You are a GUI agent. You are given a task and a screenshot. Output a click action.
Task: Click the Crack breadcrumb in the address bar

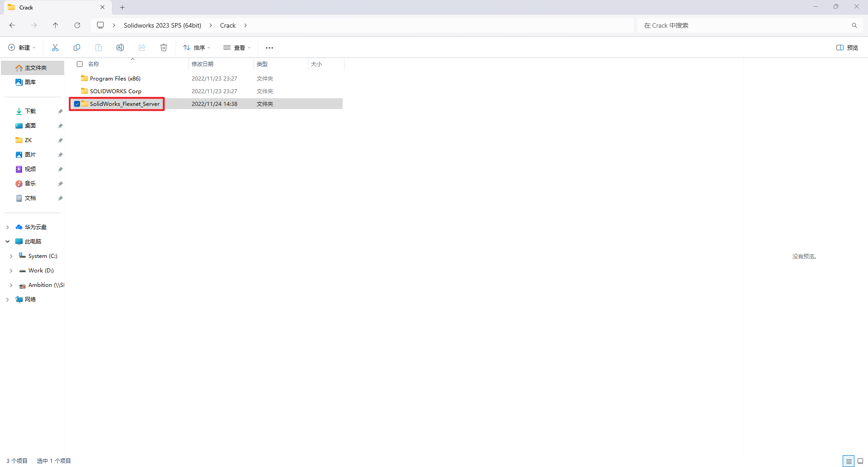pyautogui.click(x=228, y=25)
